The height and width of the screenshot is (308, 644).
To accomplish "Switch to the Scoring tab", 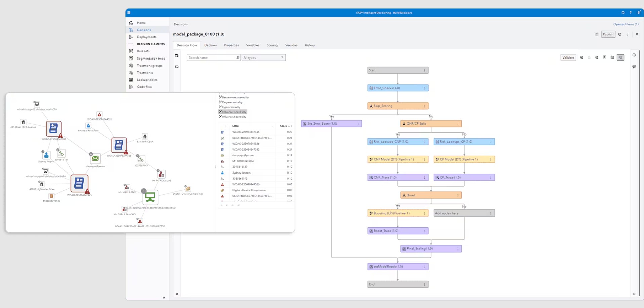I will coord(272,45).
